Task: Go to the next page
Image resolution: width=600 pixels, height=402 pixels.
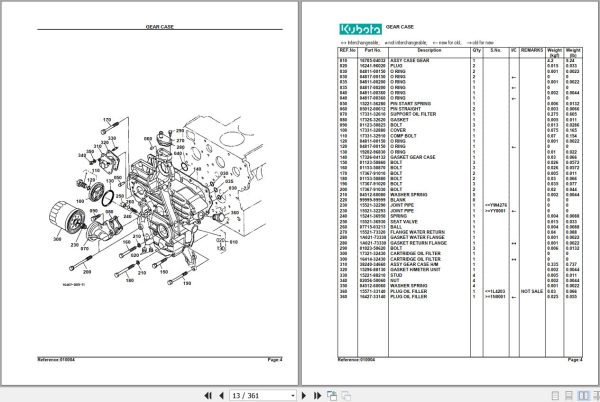Action: pos(304,395)
